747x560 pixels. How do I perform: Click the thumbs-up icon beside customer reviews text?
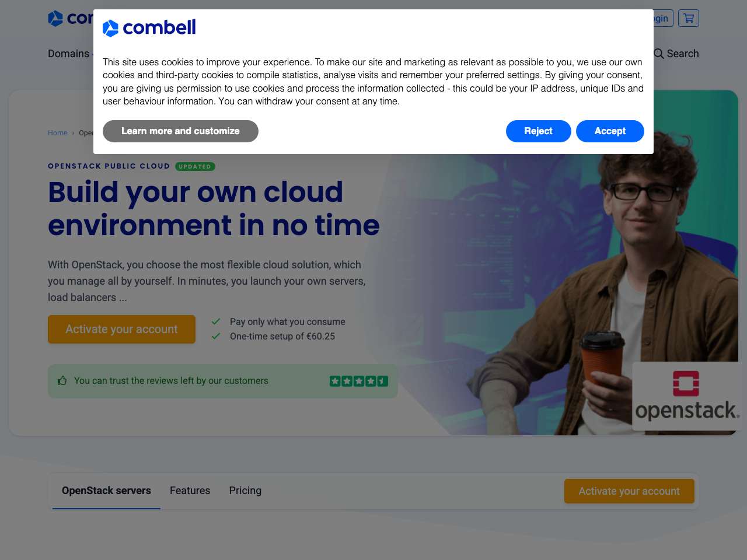(62, 380)
